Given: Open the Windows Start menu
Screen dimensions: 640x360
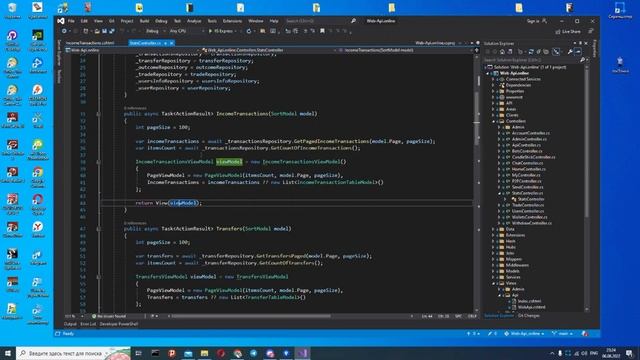Looking at the screenshot, I should click(x=8, y=353).
